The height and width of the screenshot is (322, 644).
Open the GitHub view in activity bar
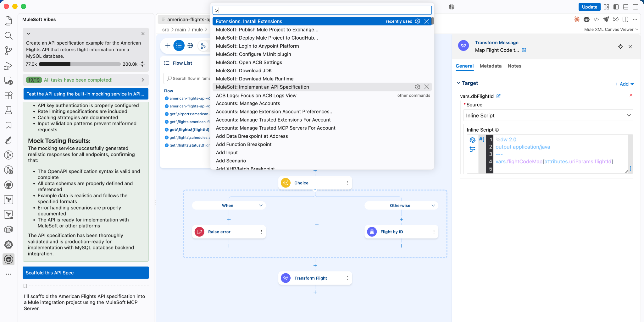click(x=8, y=185)
